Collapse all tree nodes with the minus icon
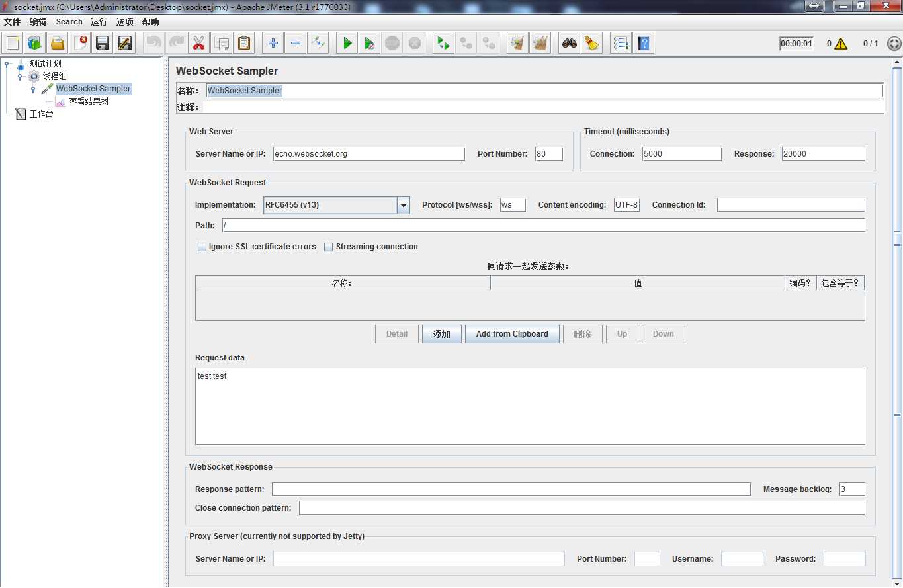This screenshot has height=588, width=903. [296, 44]
